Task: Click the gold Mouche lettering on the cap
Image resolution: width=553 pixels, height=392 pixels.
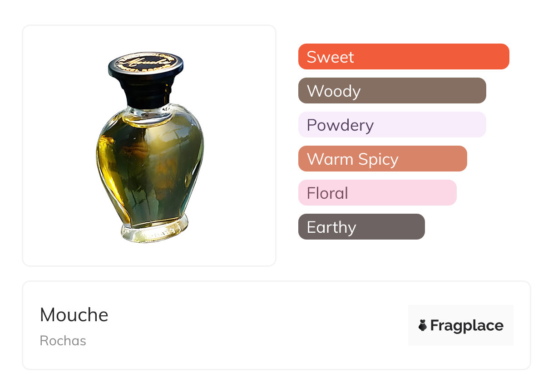Action: click(145, 61)
